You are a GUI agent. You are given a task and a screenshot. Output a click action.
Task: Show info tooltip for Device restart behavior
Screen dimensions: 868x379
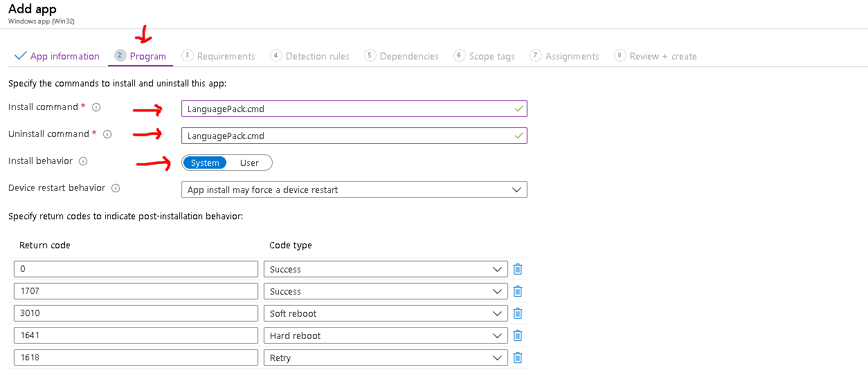coord(116,188)
